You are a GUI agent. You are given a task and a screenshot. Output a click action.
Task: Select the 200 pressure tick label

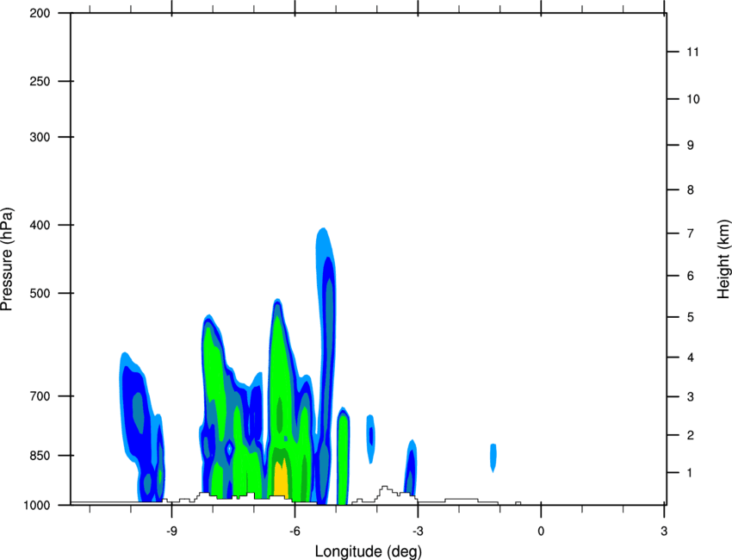tap(40, 13)
